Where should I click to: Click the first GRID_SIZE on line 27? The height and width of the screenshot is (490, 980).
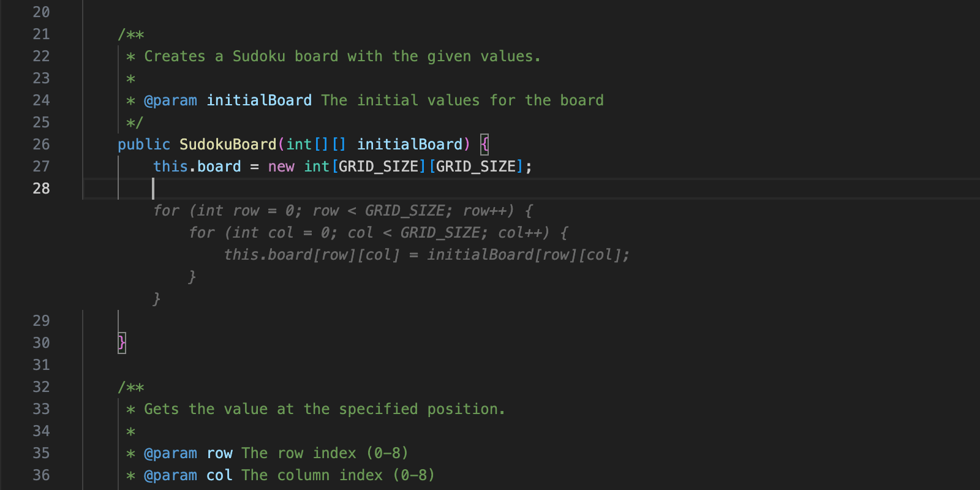[378, 167]
